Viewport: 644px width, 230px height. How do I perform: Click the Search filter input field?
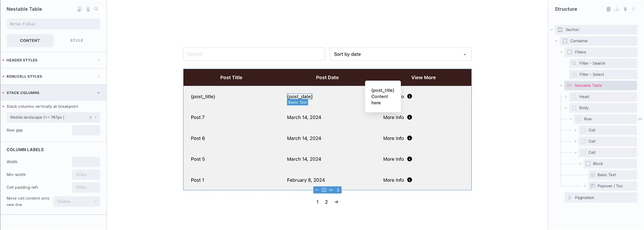click(x=254, y=54)
